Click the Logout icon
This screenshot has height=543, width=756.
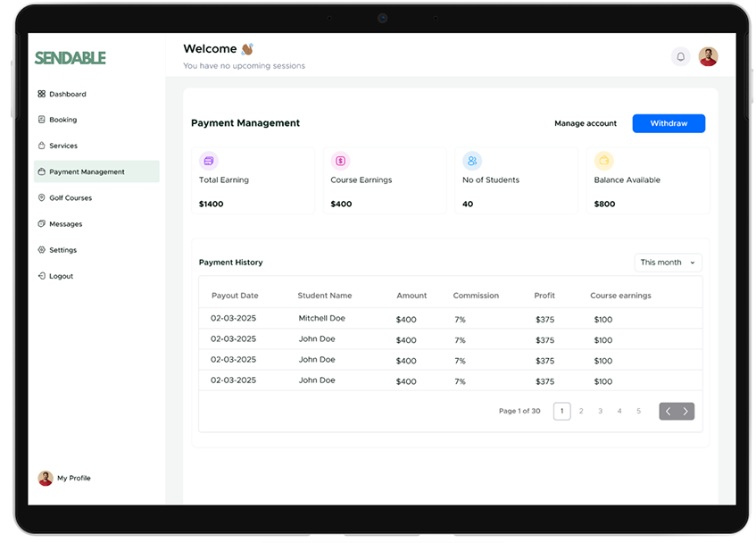[40, 275]
